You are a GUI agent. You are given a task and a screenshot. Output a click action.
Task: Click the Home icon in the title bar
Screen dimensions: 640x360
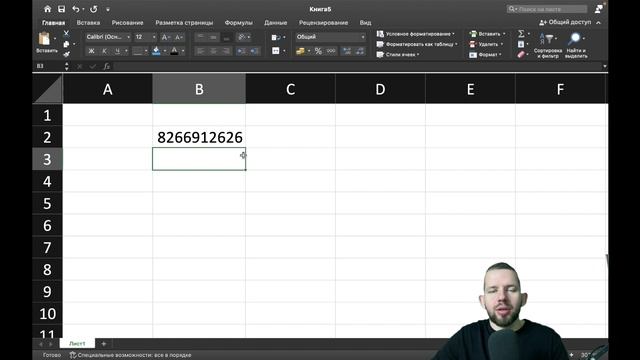(x=47, y=9)
